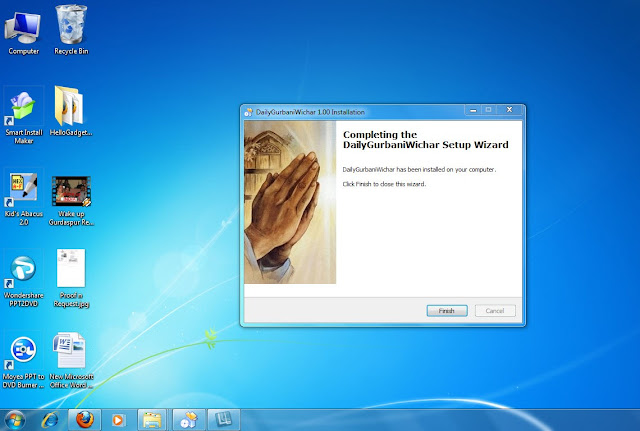Open Firefox from the taskbar

click(x=84, y=420)
